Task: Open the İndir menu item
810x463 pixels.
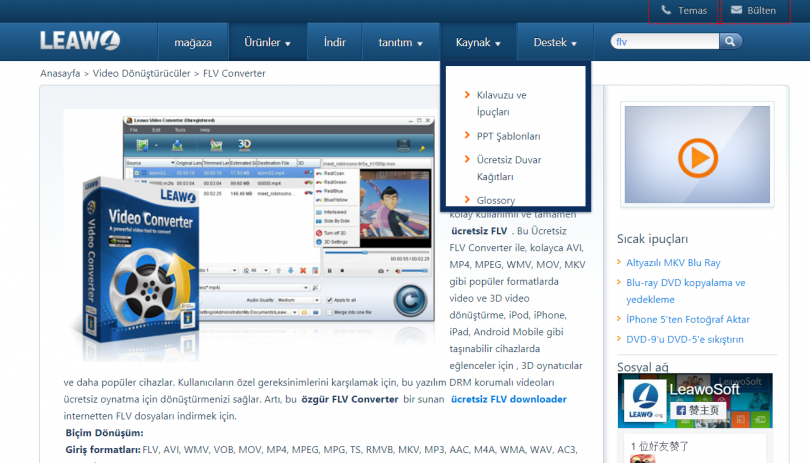Action: click(x=335, y=42)
